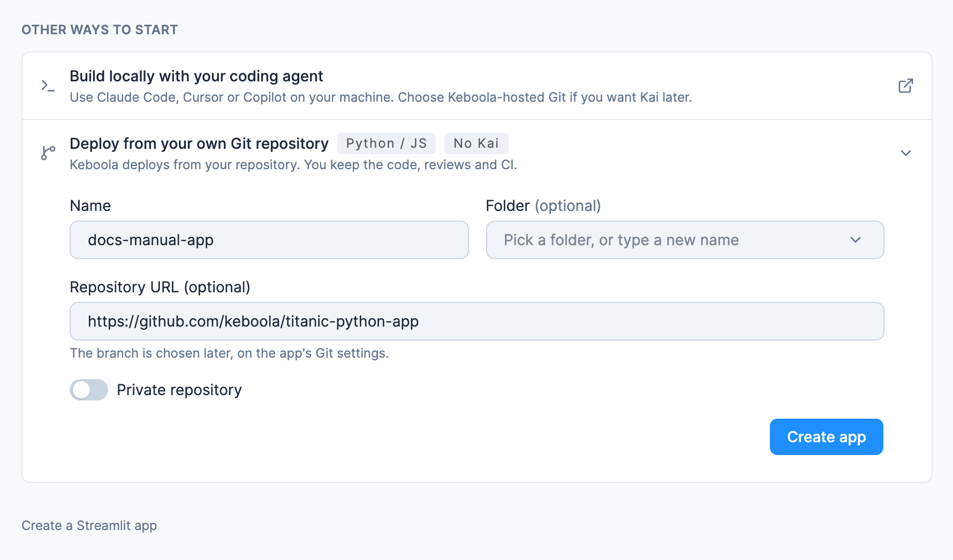This screenshot has width=953, height=560.
Task: Focus the Name input field
Action: pos(269,240)
